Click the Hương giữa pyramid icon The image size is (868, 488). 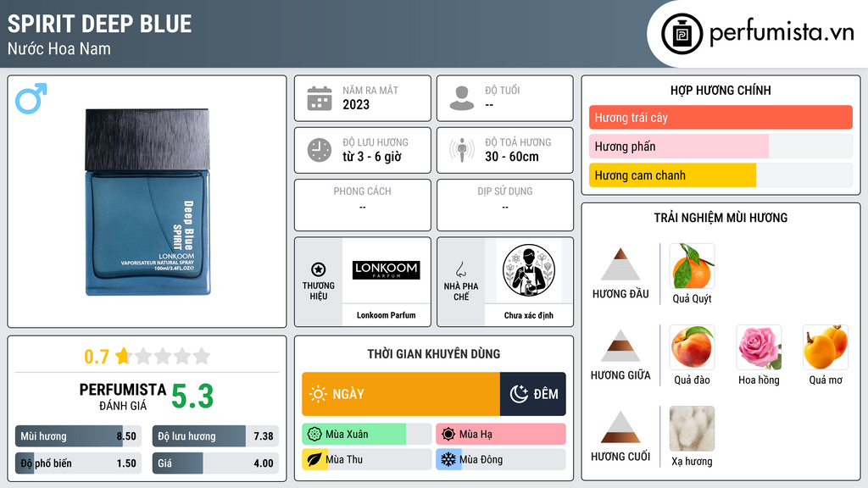pos(620,346)
